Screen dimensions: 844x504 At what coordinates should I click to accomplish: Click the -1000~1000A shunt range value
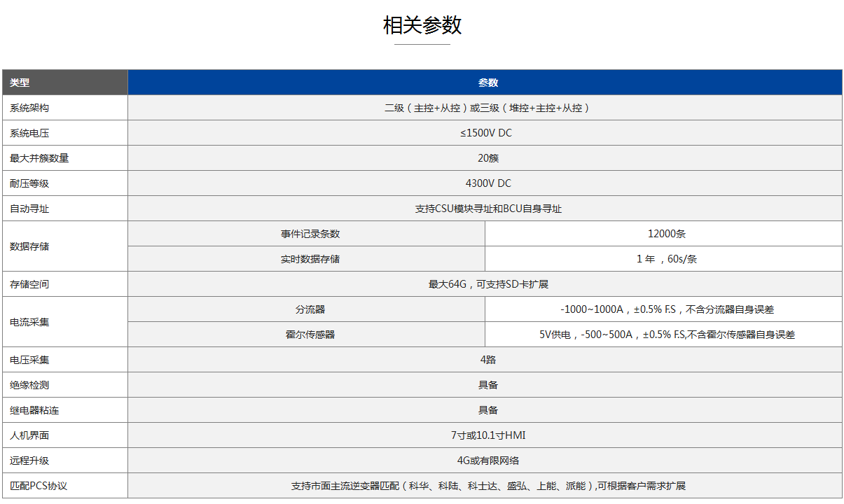(x=667, y=309)
